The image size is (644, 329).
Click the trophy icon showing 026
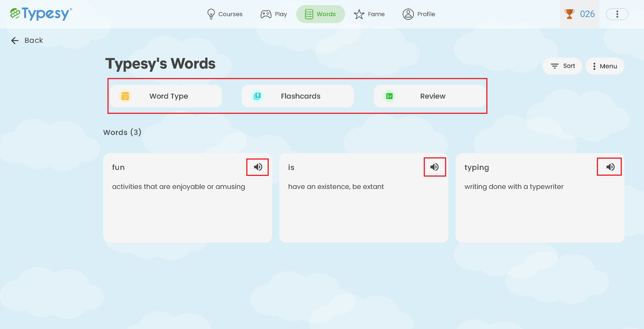[569, 14]
